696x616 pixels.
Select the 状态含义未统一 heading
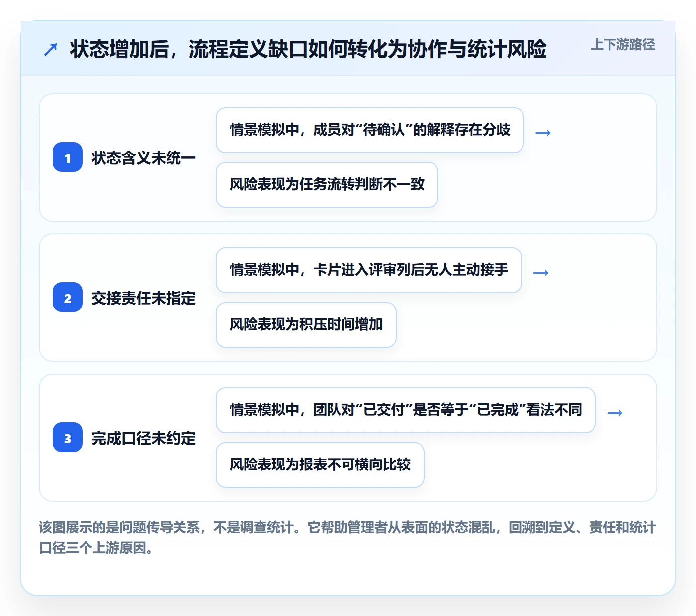coord(144,158)
